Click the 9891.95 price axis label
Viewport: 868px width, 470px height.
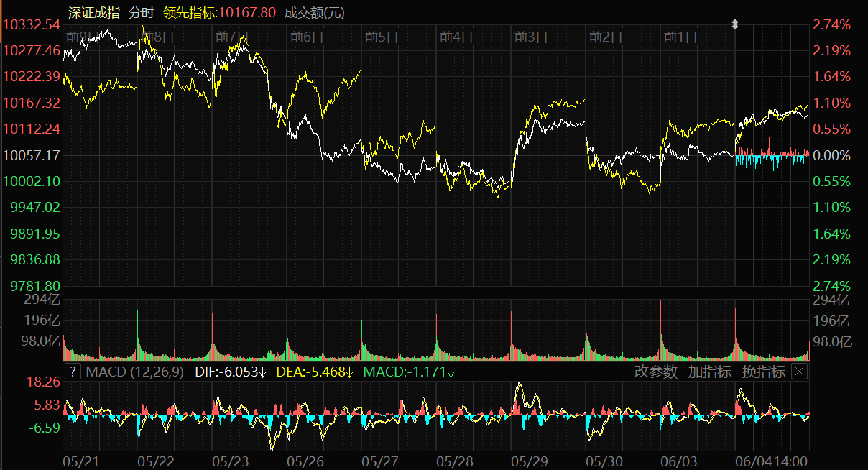pos(34,234)
